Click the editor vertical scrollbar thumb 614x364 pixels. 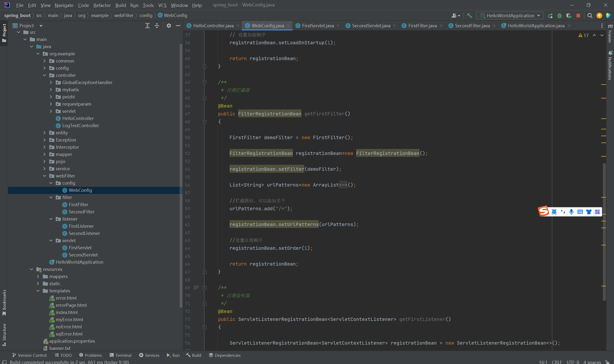click(x=604, y=232)
